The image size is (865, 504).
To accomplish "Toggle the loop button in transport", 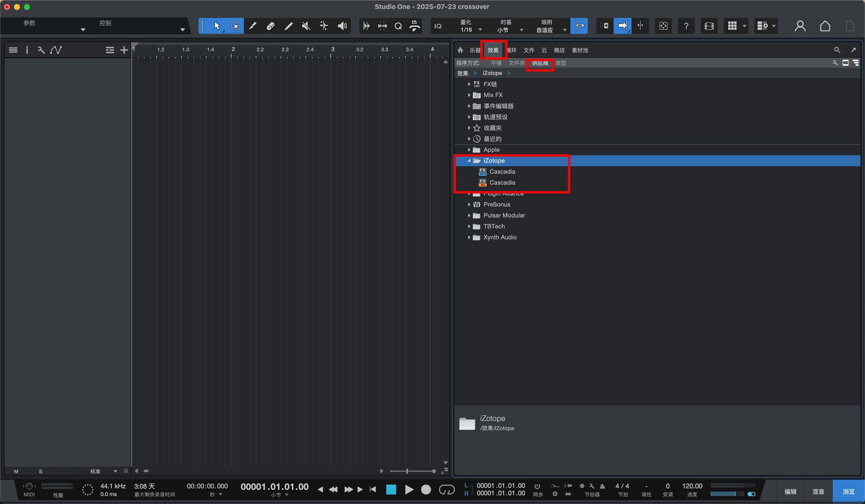I will (x=446, y=490).
